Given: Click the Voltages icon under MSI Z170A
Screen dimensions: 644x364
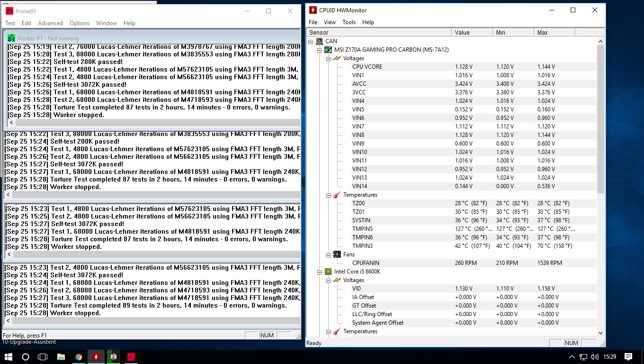Looking at the screenshot, I should (337, 58).
